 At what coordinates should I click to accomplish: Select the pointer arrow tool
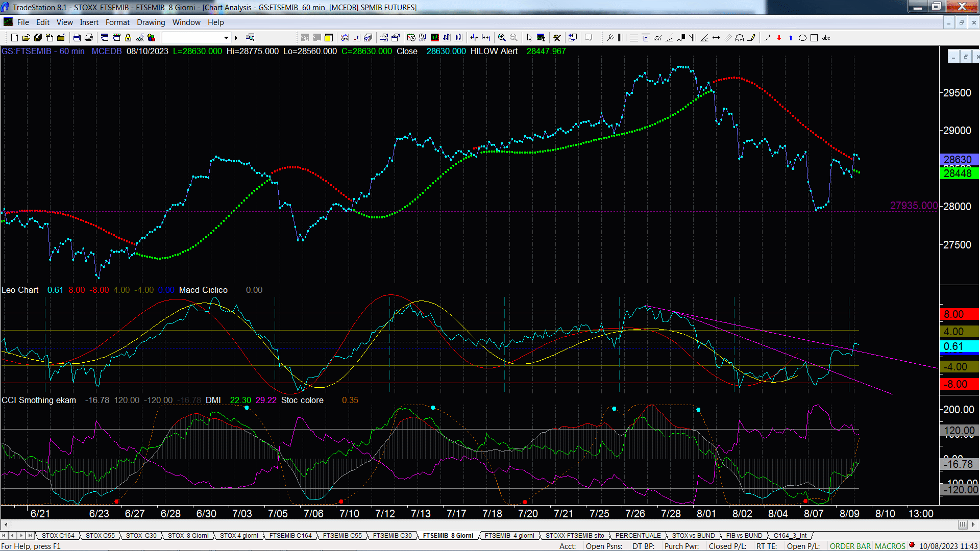529,37
